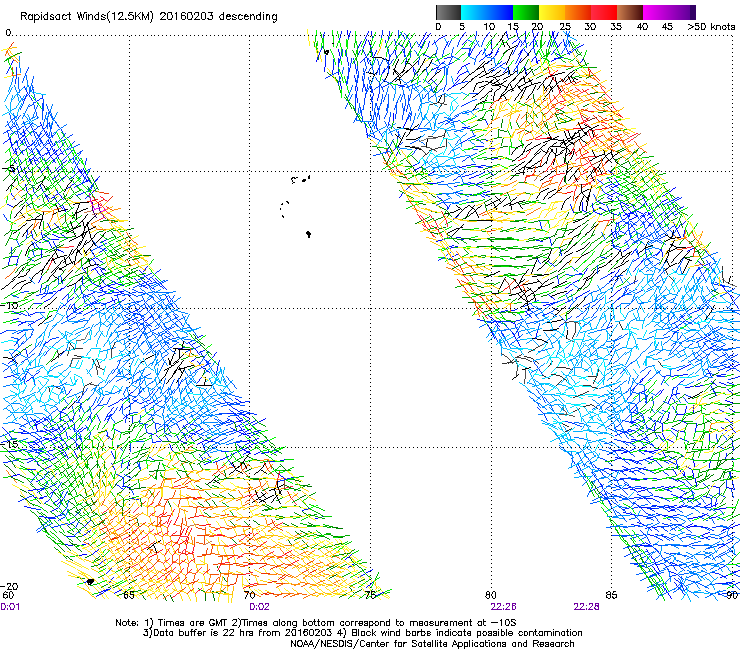The height and width of the screenshot is (650, 740).
Task: Click the 'Rapidscat Winds(12.5KM) 20160203 descending' title
Action: [149, 17]
